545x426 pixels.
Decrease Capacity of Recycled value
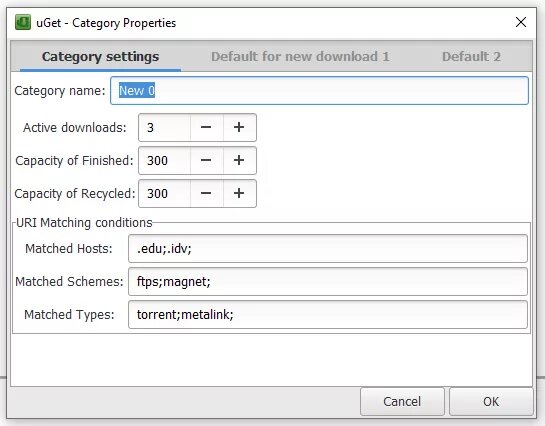tap(206, 194)
